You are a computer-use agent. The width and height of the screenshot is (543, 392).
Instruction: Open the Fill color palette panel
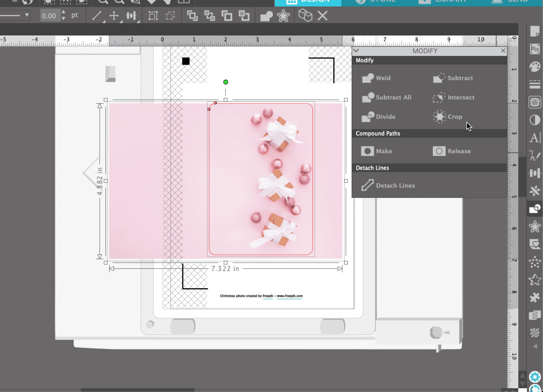pos(535,67)
